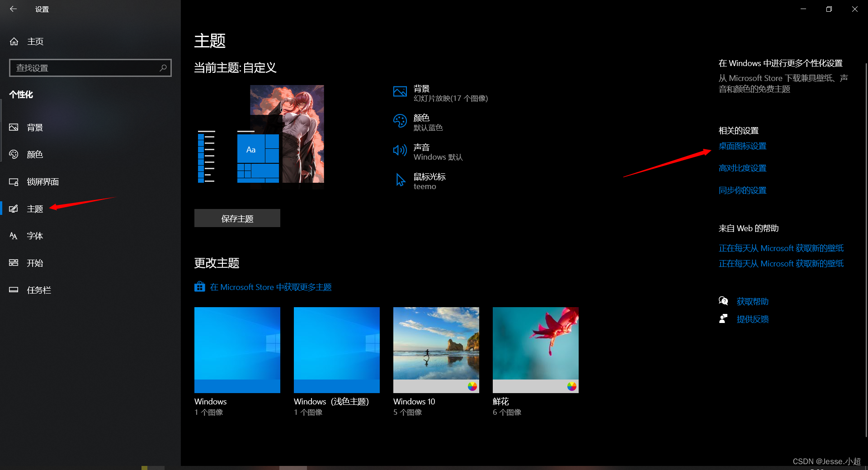Click the 默认蓝色 color text
The image size is (868, 470).
(x=428, y=128)
